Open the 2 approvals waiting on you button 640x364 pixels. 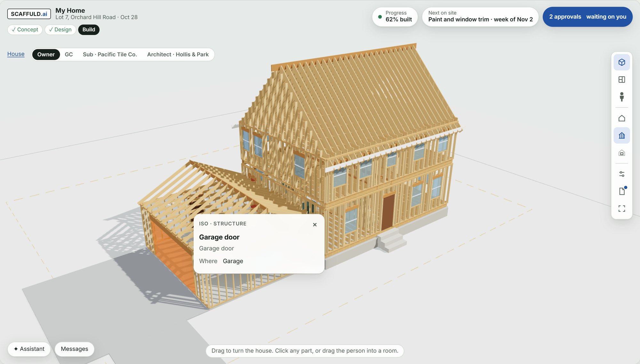tap(588, 17)
